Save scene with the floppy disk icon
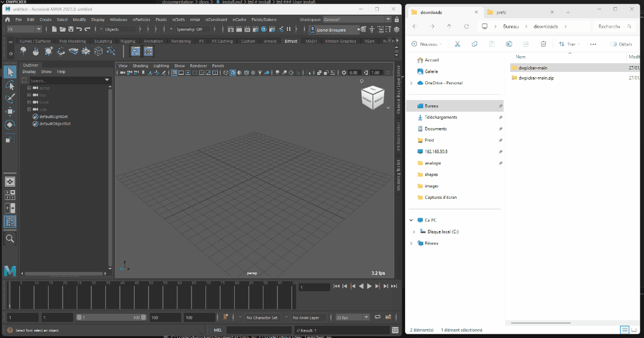 click(71, 29)
